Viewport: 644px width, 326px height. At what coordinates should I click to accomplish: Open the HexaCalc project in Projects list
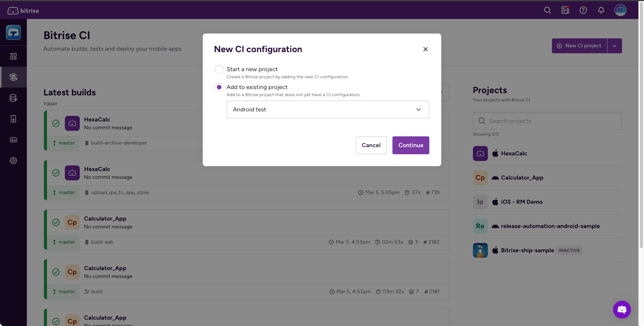click(514, 153)
